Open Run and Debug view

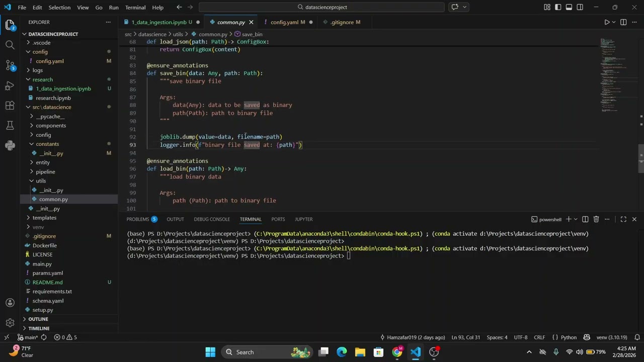10,85
